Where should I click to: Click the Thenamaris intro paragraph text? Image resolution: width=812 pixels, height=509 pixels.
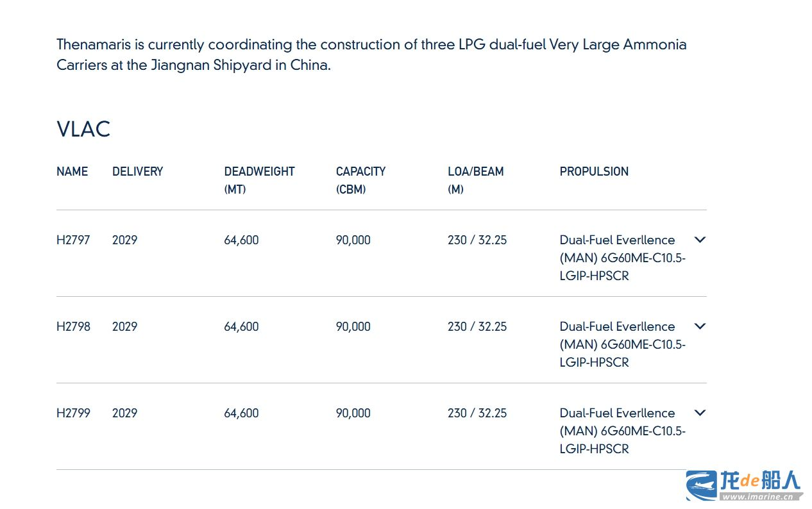point(371,54)
